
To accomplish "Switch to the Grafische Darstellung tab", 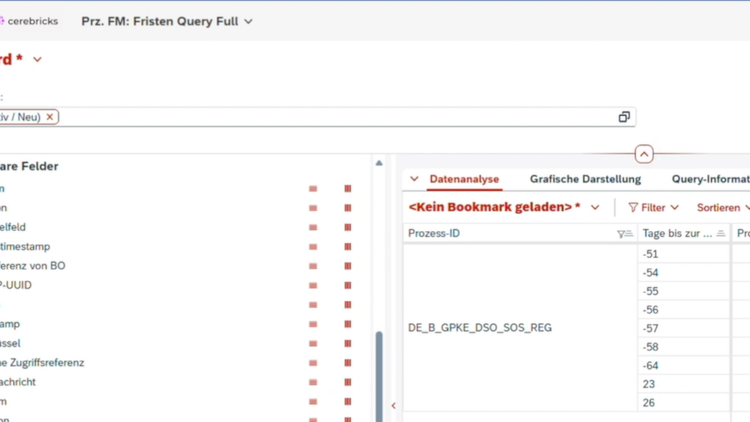I will click(x=585, y=179).
